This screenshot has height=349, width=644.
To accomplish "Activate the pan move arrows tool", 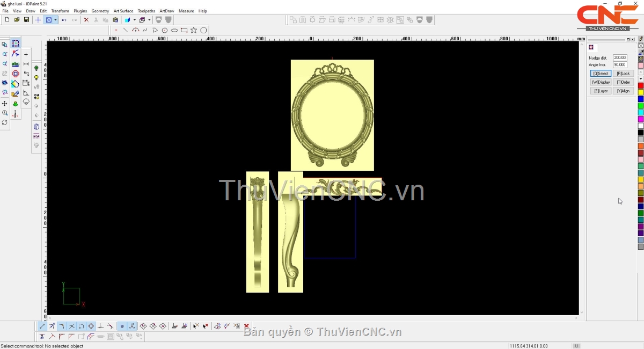I will (5, 104).
